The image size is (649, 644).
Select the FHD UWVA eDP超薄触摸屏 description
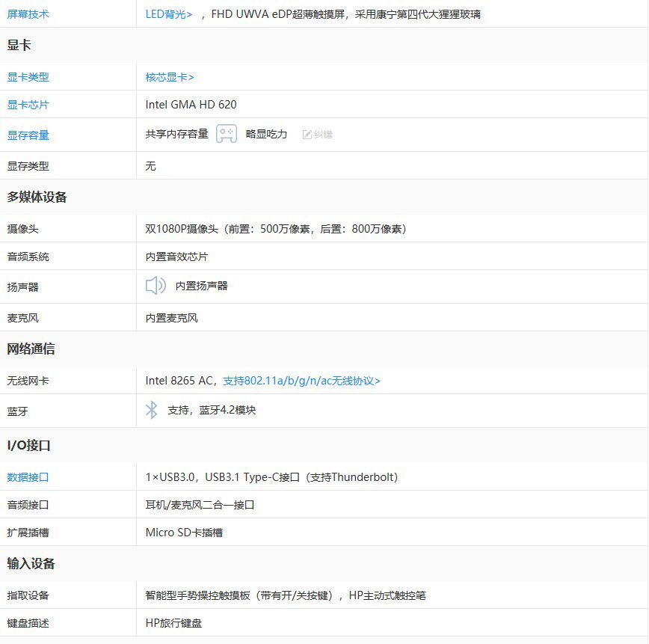pyautogui.click(x=346, y=14)
